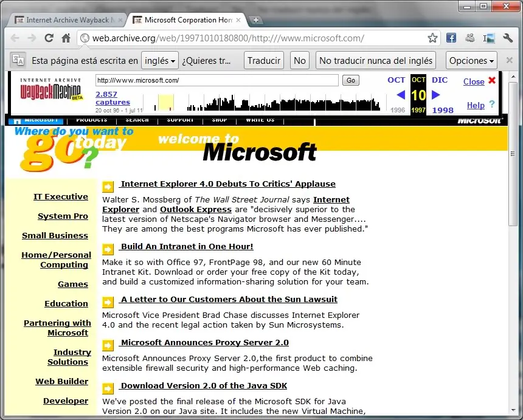Open the Facebook extension icon
Image resolution: width=523 pixels, height=420 pixels.
[451, 38]
